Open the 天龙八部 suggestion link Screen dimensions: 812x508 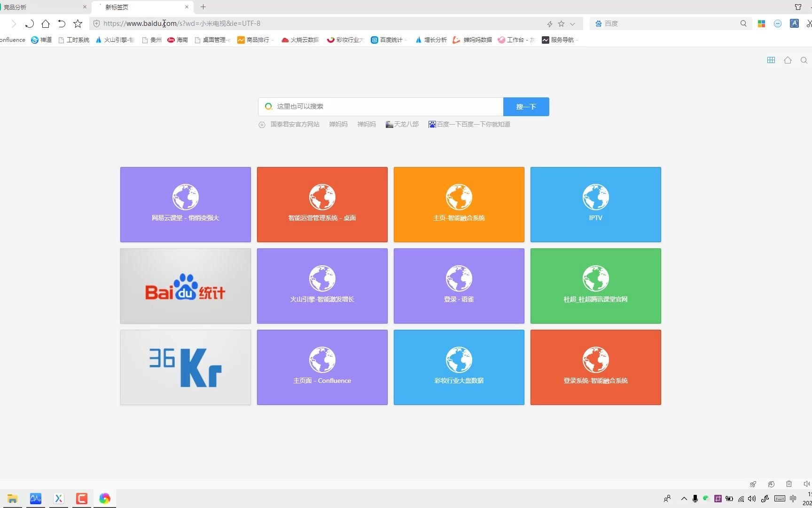[402, 125]
